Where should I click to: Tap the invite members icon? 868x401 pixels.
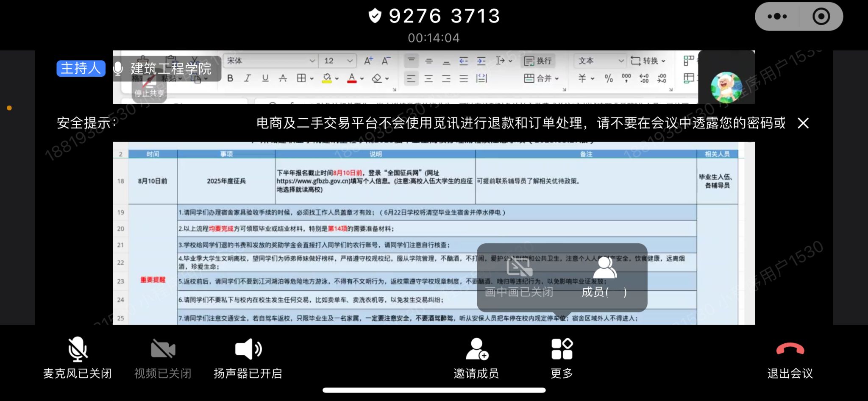click(x=476, y=350)
